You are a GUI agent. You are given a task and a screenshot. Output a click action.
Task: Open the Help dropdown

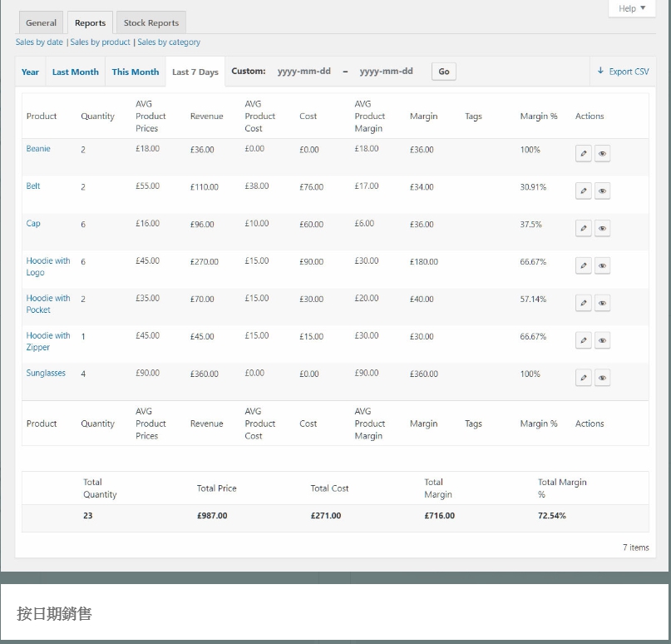pos(632,8)
